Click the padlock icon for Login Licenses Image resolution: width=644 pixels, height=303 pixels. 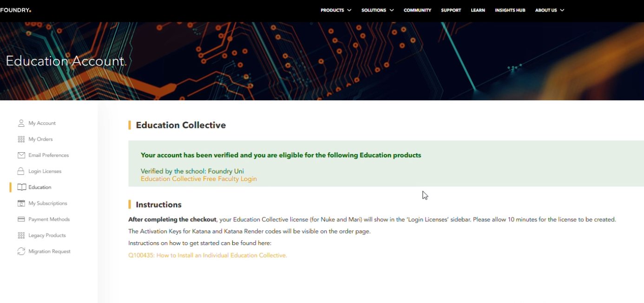tap(21, 171)
